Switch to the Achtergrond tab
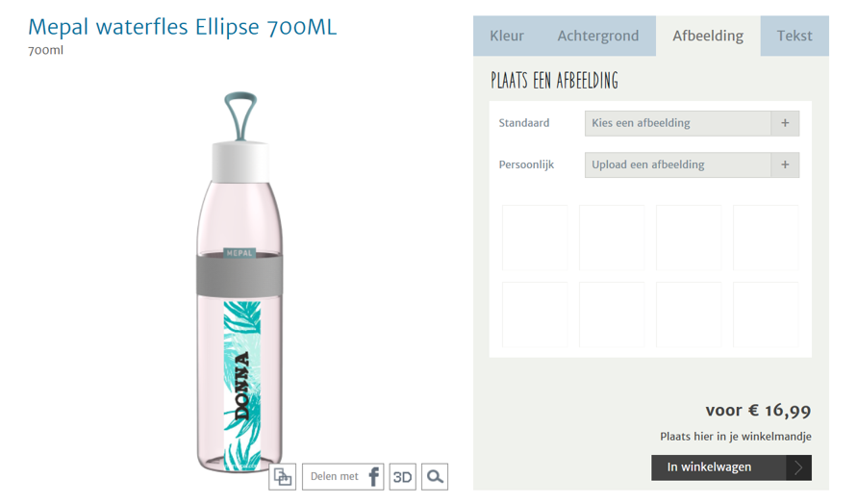 (x=598, y=37)
